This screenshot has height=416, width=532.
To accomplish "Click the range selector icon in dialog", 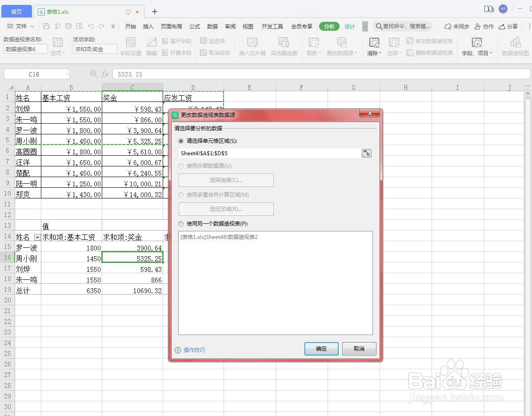I will click(366, 153).
